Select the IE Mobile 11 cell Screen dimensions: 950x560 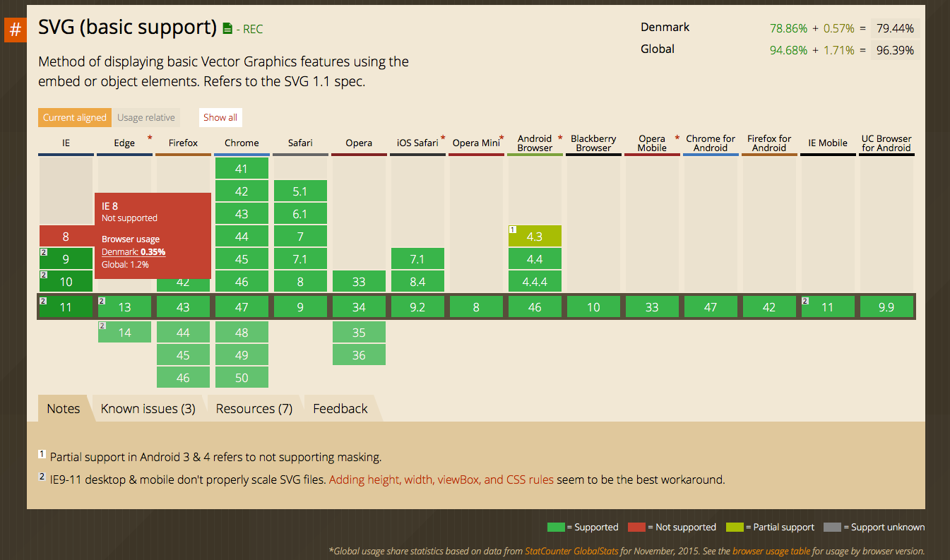[x=828, y=307]
